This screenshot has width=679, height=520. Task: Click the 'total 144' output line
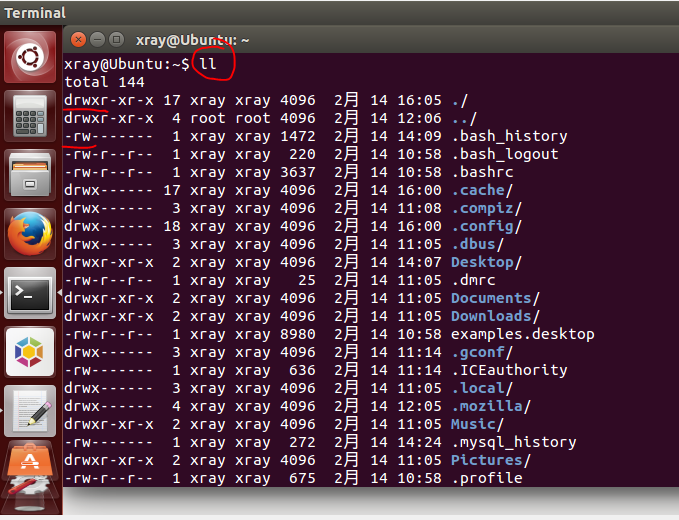tap(104, 82)
